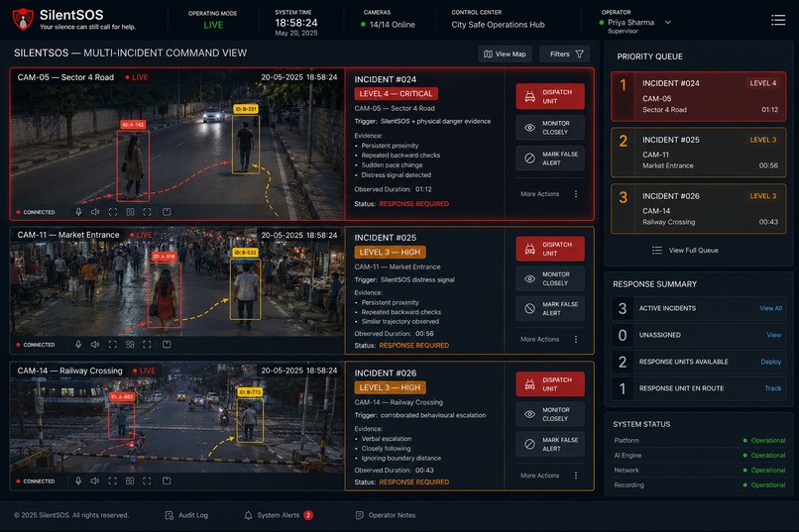799x532 pixels.
Task: Click the red alerts count badge
Action: [308, 515]
